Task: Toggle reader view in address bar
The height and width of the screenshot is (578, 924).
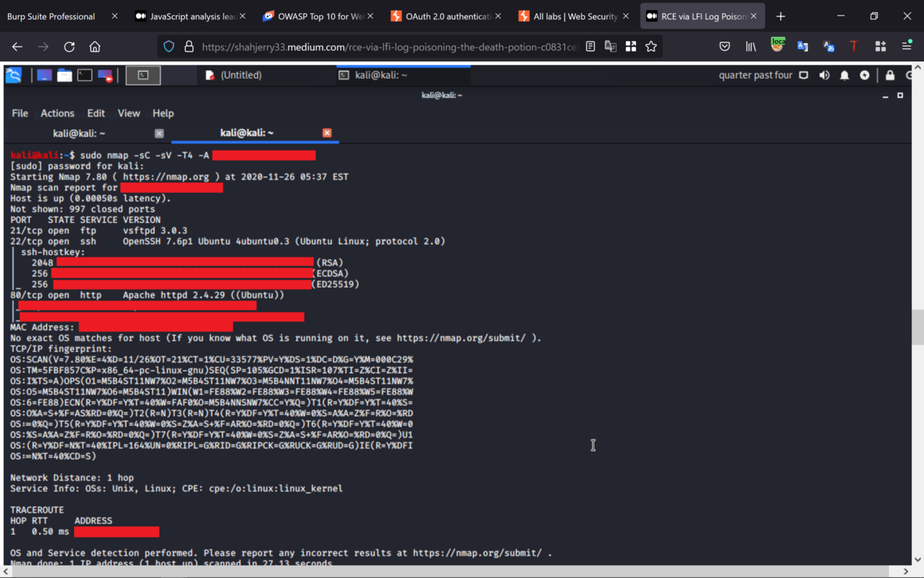Action: [591, 47]
